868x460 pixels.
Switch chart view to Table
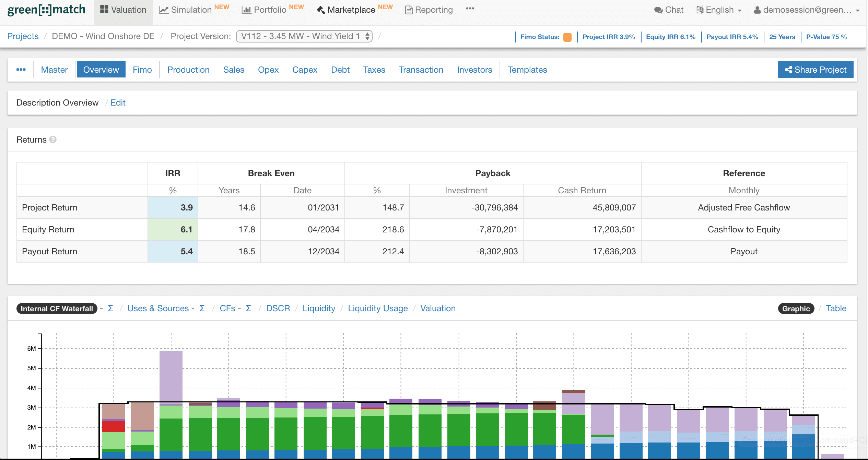pyautogui.click(x=836, y=308)
